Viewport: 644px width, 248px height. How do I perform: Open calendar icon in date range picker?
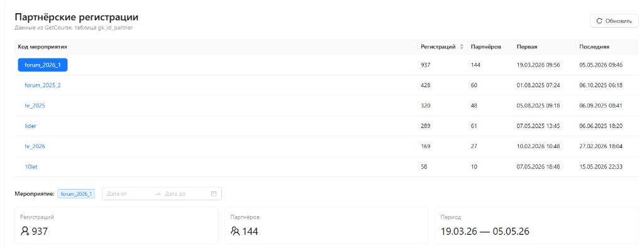(214, 193)
